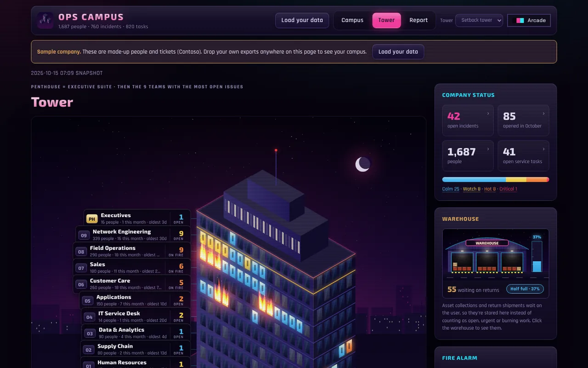Click the blue Calm segment of the status bar
588x368 pixels.
[474, 180]
